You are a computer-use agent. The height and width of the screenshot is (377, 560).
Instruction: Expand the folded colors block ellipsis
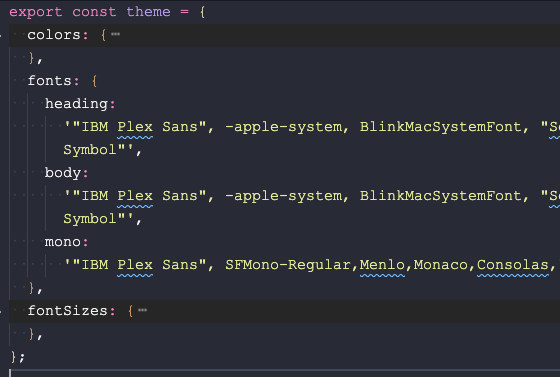(x=115, y=35)
